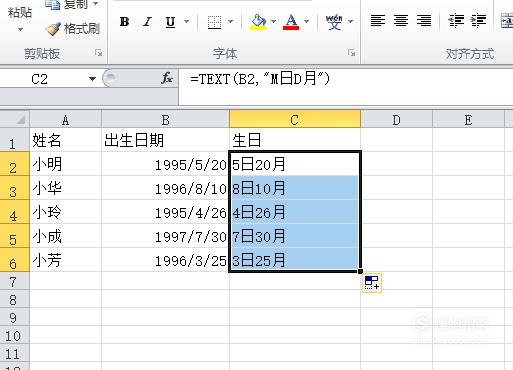
Task: Open phonetic guide dropdown arrow
Action: (350, 22)
